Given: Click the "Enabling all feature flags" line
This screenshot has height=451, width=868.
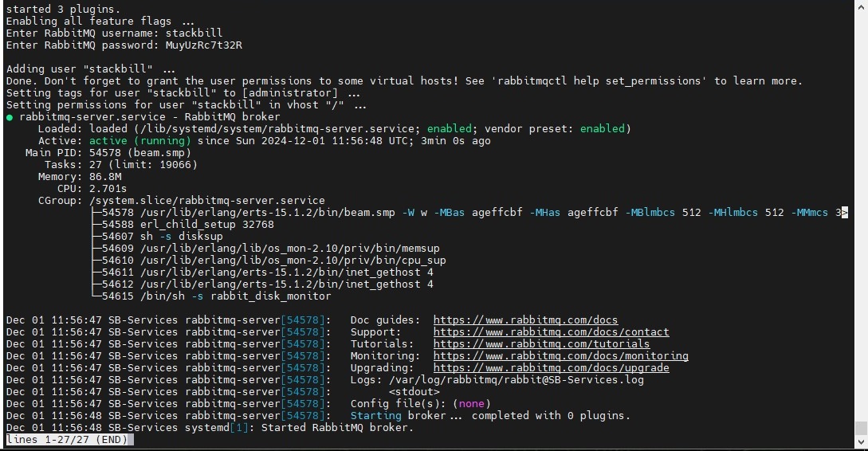Looking at the screenshot, I should click(x=100, y=21).
